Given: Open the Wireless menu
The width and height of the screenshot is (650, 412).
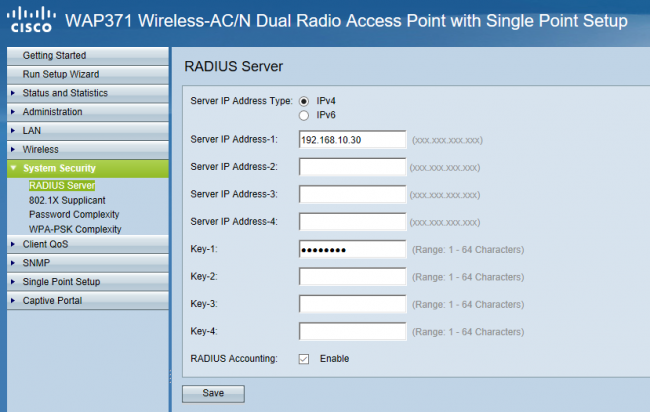Looking at the screenshot, I should click(88, 149).
